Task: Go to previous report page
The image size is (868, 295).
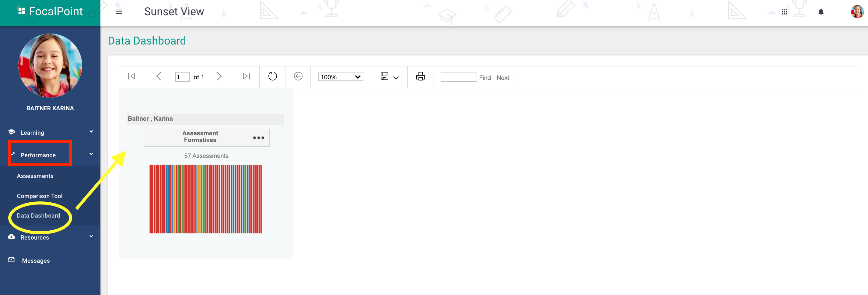Action: 159,76
